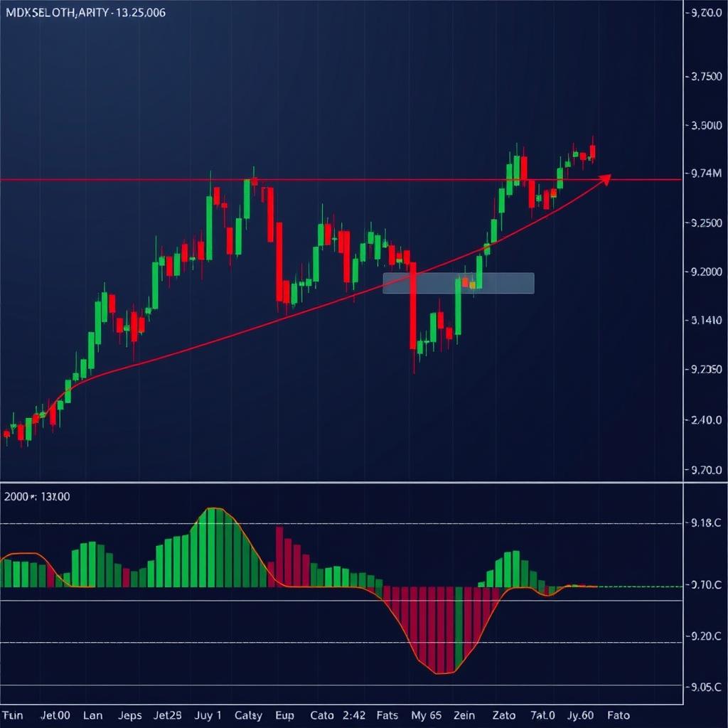
Task: Select the 'Jeps' time axis label
Action: pos(129,715)
